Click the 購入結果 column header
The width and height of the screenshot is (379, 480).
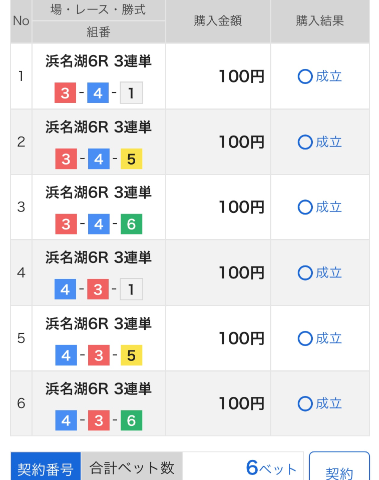click(x=320, y=21)
